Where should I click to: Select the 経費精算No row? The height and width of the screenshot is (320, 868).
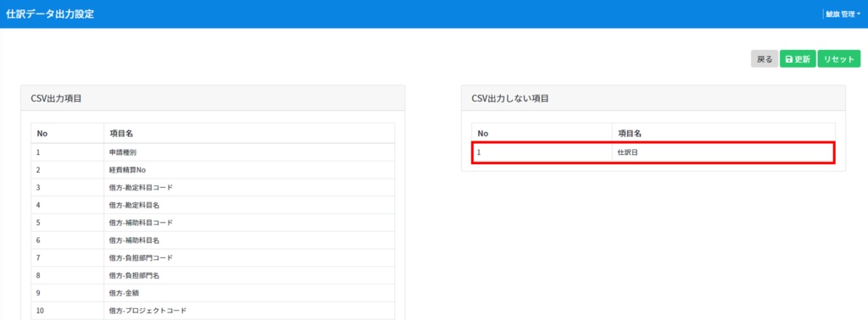pyautogui.click(x=213, y=169)
